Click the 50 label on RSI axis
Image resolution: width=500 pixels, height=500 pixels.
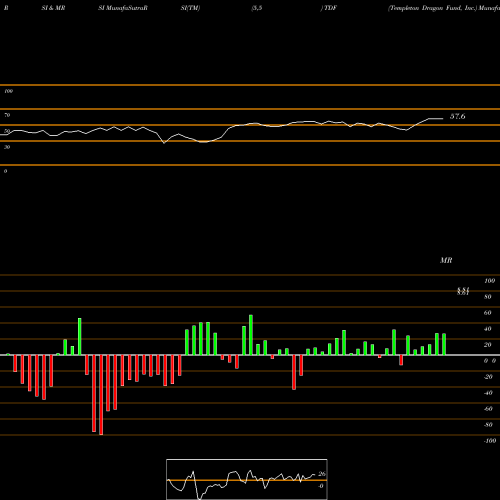7,131
